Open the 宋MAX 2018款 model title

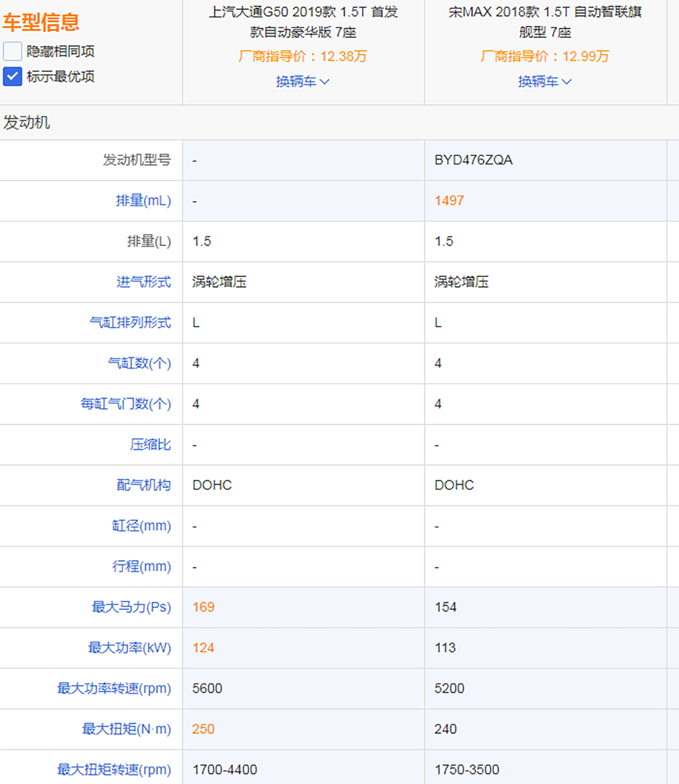[545, 22]
